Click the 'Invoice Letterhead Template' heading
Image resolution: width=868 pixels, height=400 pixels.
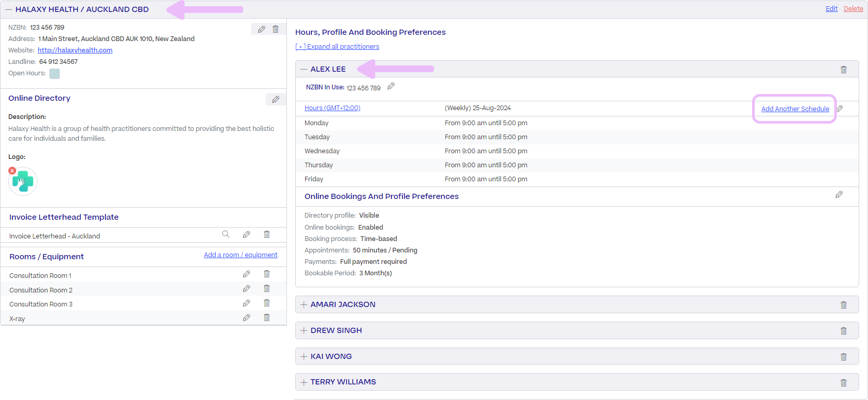click(x=64, y=217)
